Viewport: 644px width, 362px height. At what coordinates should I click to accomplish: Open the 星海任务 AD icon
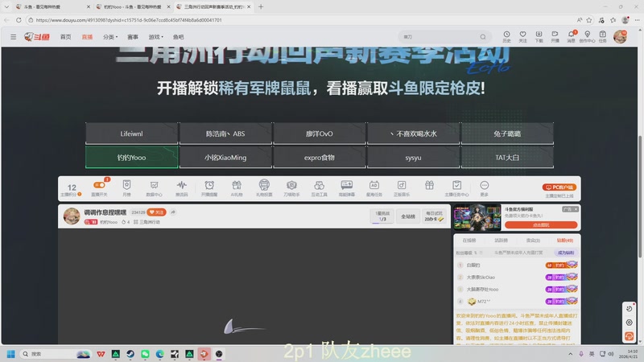(374, 188)
